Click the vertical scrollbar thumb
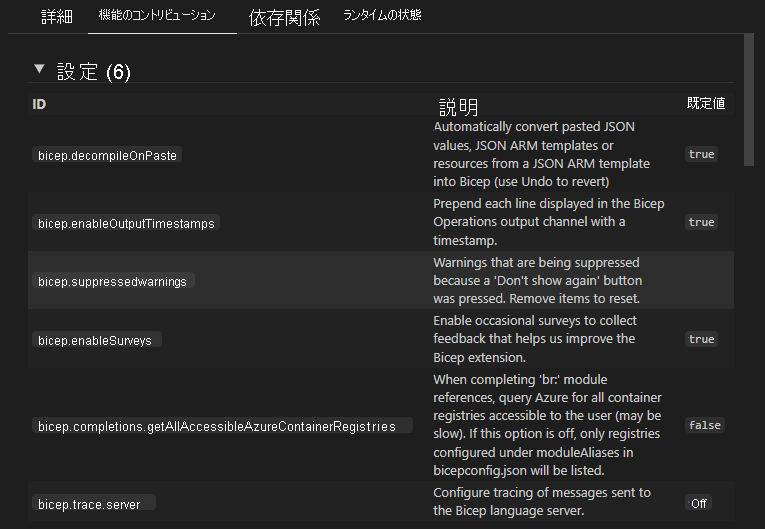The image size is (765, 529). [x=749, y=100]
